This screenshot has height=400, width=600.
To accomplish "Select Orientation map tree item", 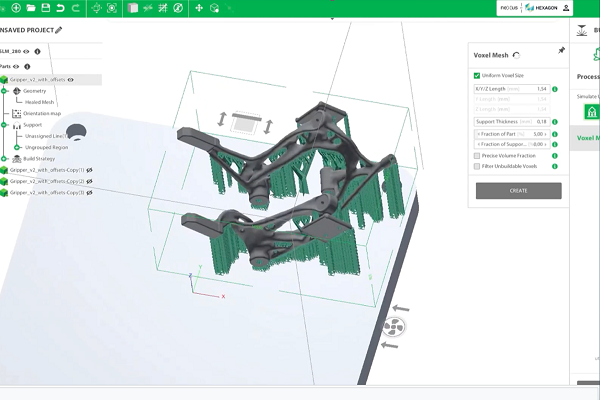I will [42, 113].
